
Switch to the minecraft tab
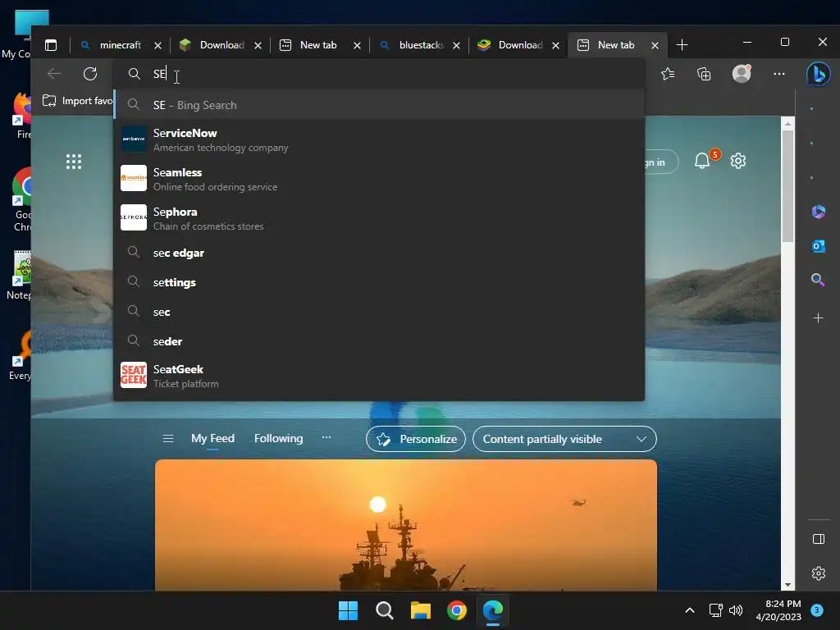tap(120, 45)
